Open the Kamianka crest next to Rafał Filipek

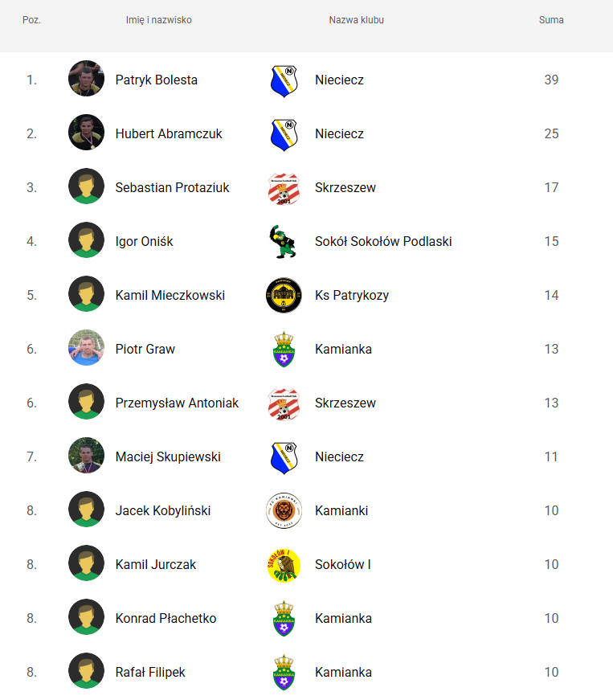click(284, 673)
